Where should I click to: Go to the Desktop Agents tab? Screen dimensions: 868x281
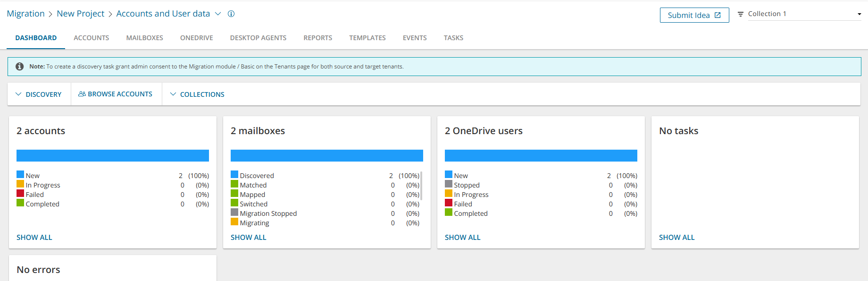pyautogui.click(x=258, y=38)
